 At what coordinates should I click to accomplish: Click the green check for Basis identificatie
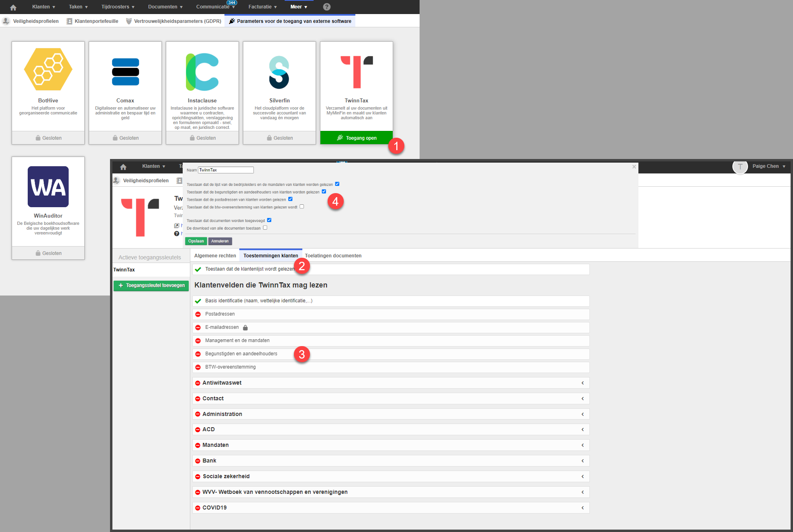pyautogui.click(x=198, y=301)
